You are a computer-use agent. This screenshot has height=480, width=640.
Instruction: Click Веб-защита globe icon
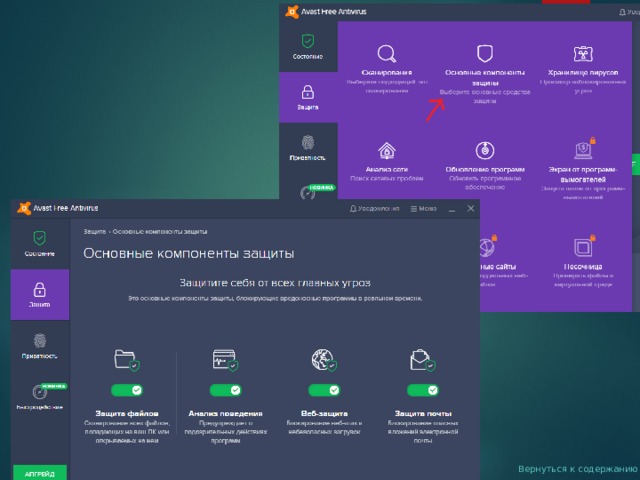324,360
